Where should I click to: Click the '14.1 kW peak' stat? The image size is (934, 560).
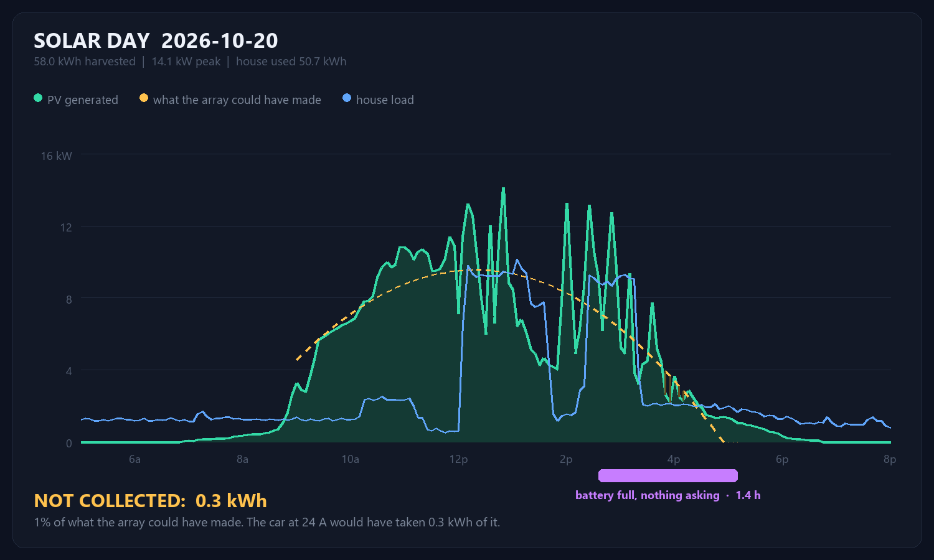(x=186, y=62)
